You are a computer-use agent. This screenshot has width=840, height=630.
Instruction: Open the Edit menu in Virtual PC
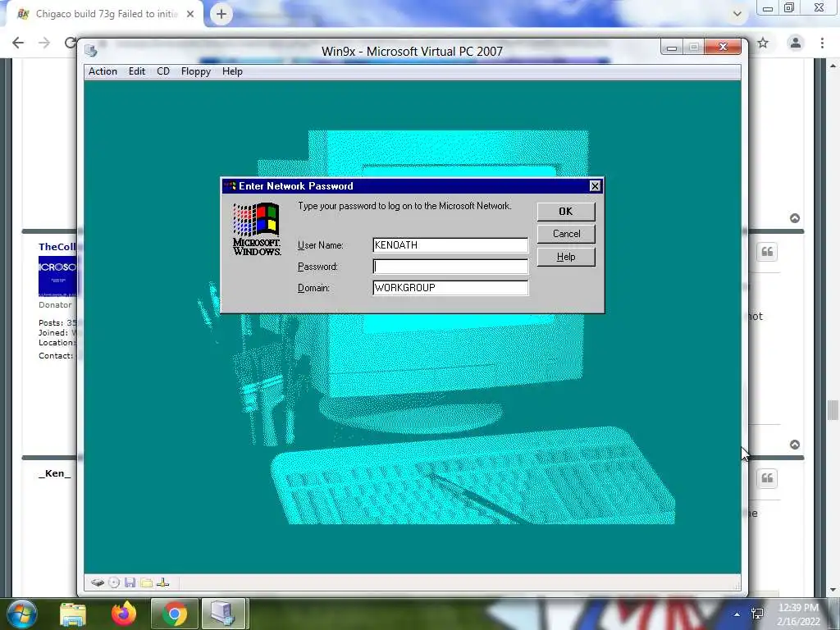137,71
